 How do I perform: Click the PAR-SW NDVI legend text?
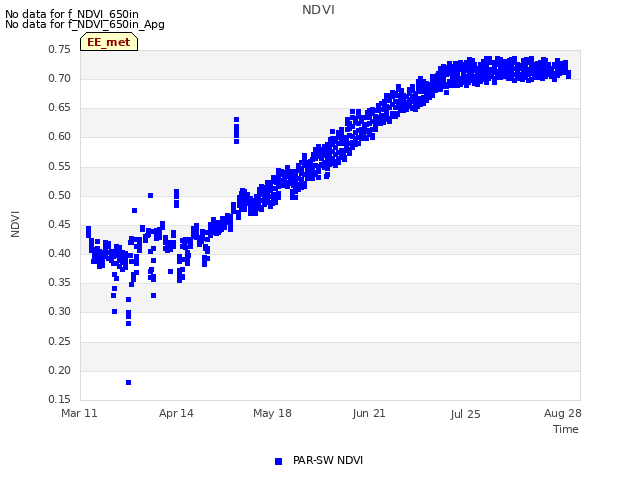pyautogui.click(x=328, y=460)
